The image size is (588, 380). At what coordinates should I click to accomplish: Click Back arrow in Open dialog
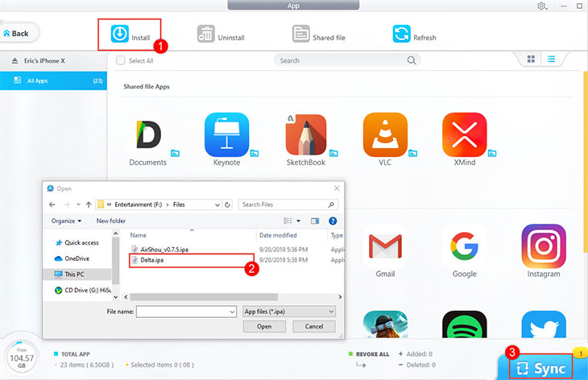[x=52, y=204]
